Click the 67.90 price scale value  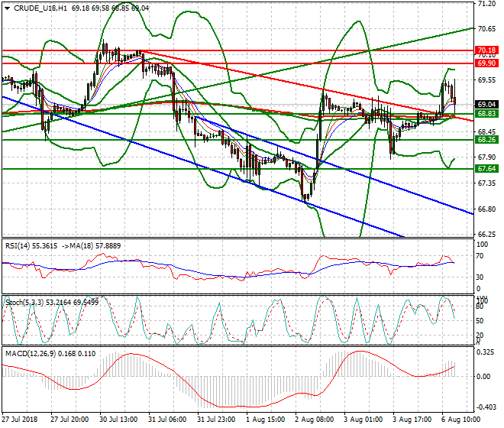(x=486, y=157)
